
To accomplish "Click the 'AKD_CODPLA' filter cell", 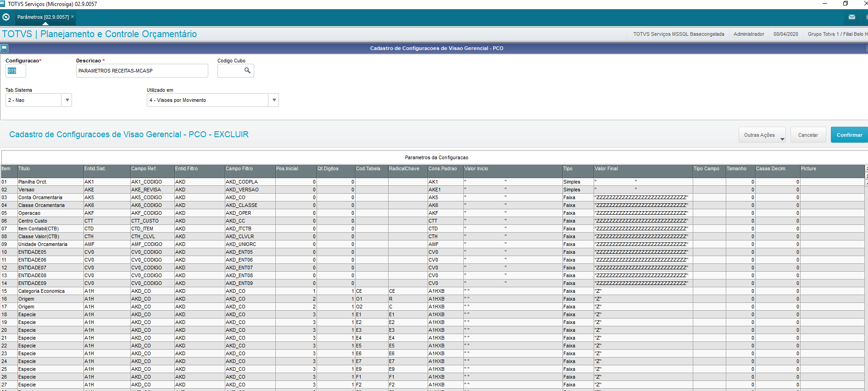I will point(250,182).
